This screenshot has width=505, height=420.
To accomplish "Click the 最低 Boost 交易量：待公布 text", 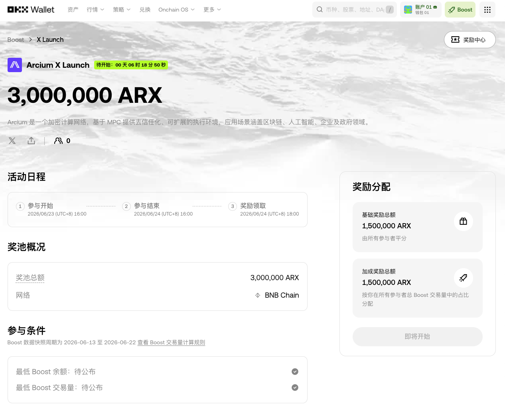I will point(59,388).
